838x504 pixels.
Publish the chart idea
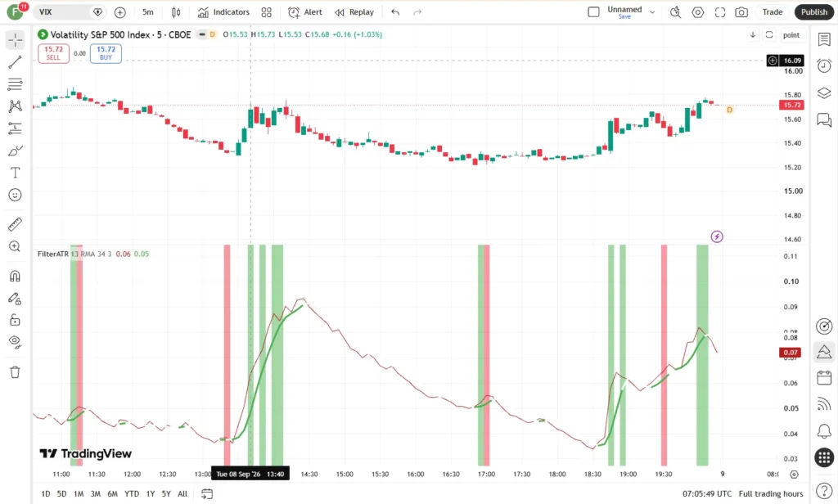[814, 11]
